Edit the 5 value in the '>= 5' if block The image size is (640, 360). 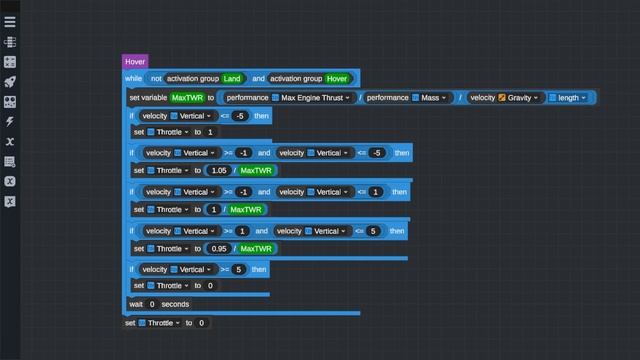pos(239,269)
